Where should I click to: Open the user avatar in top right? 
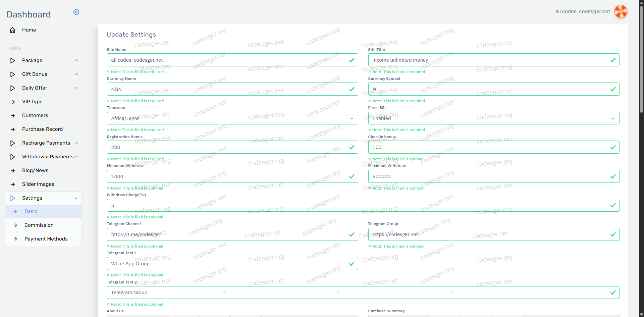tap(621, 11)
